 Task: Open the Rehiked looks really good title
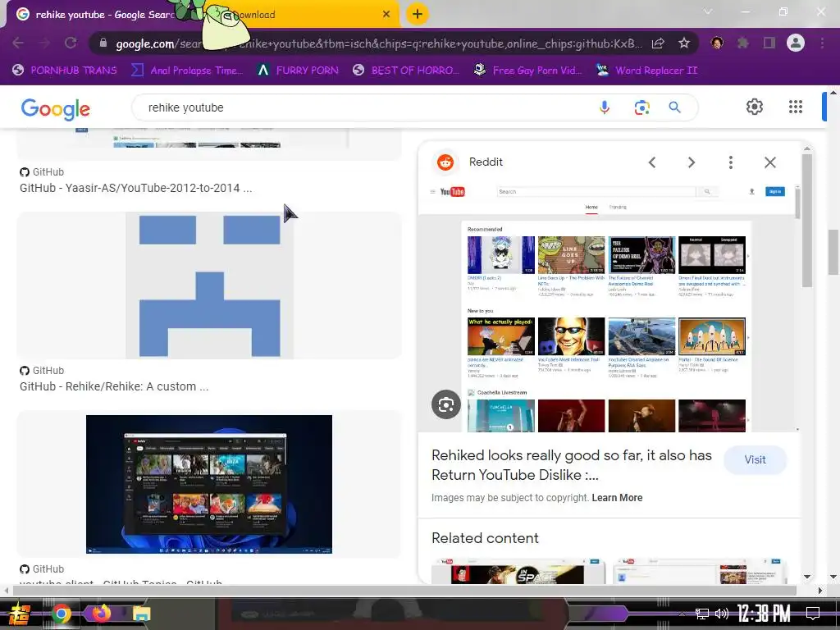(x=572, y=465)
